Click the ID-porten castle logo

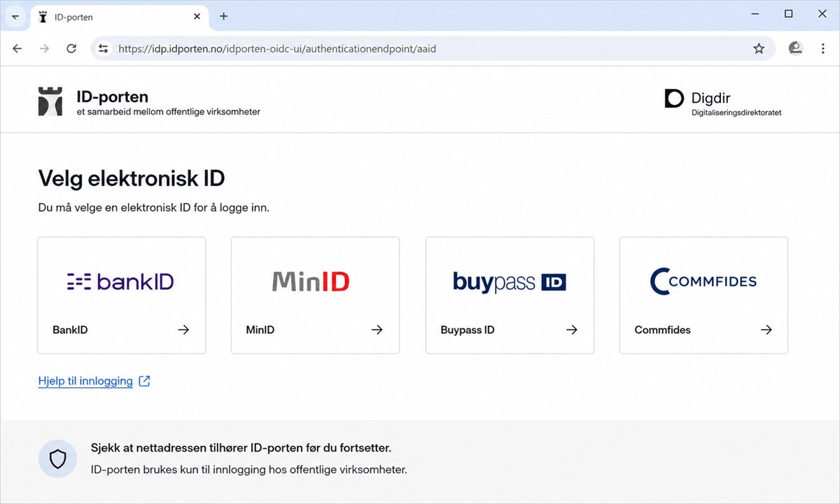tap(50, 101)
